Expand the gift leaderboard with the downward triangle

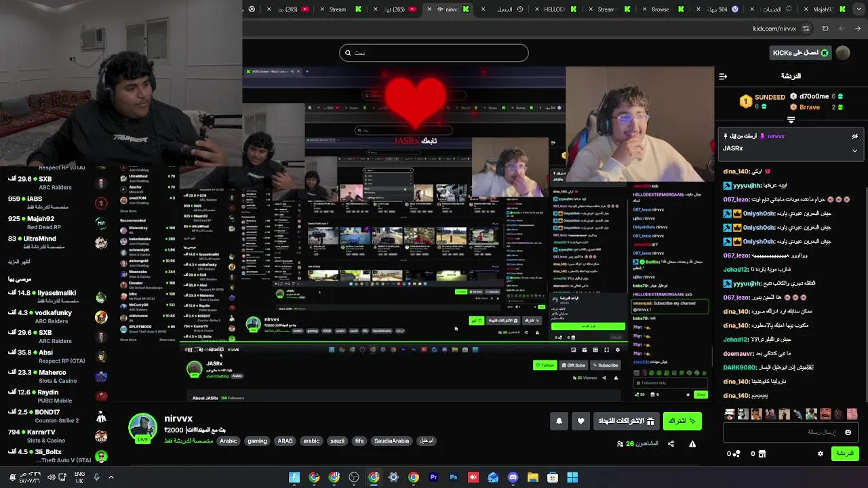[x=791, y=120]
